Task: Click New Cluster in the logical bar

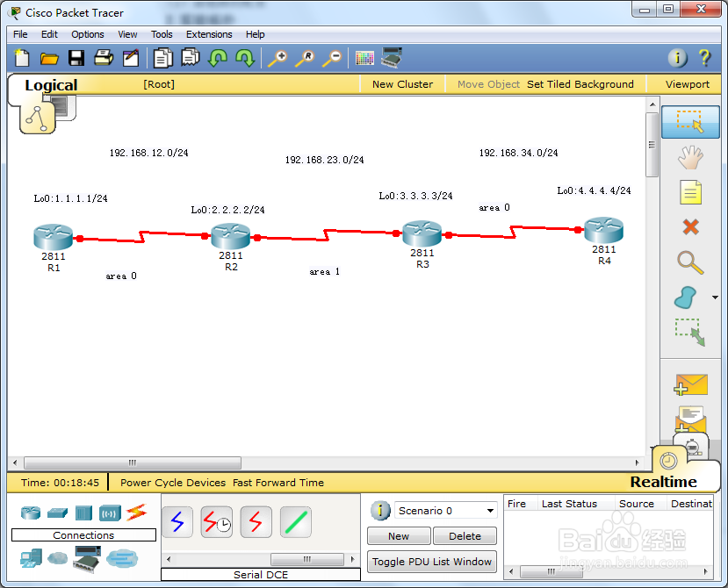Action: tap(402, 84)
